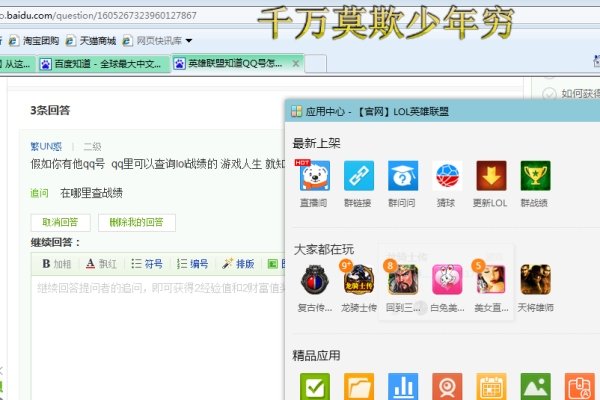This screenshot has width=600, height=400.
Task: Click the 追问 label in the answer
Action: coord(39,193)
